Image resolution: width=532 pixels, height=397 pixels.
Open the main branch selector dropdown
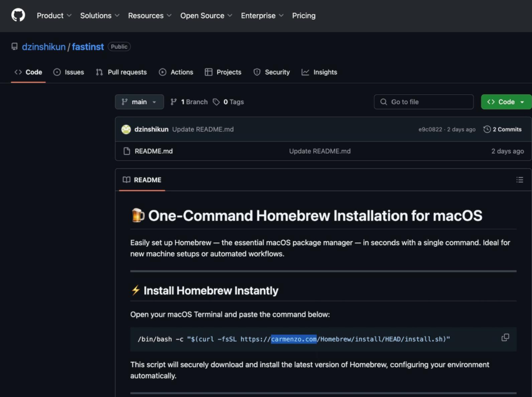139,102
